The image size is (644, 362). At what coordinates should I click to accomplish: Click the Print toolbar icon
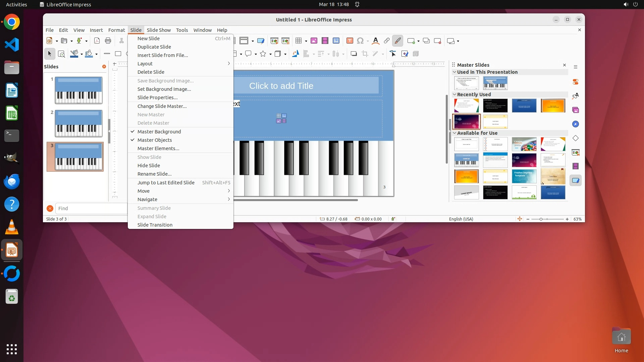click(x=108, y=41)
